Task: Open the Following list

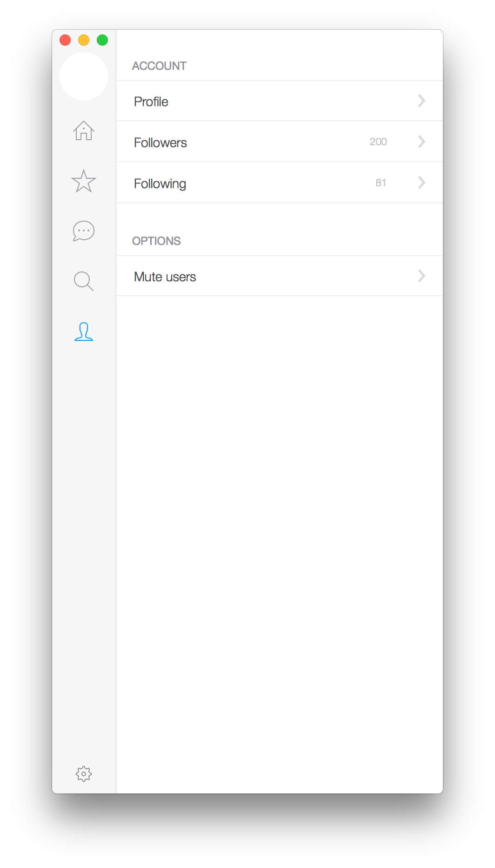Action: 279,183
